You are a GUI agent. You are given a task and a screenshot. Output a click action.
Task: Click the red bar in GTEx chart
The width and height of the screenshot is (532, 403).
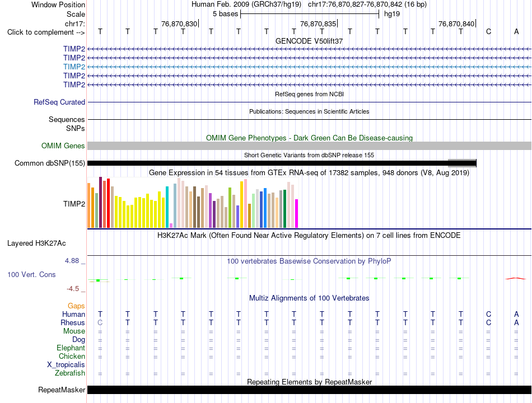point(108,203)
